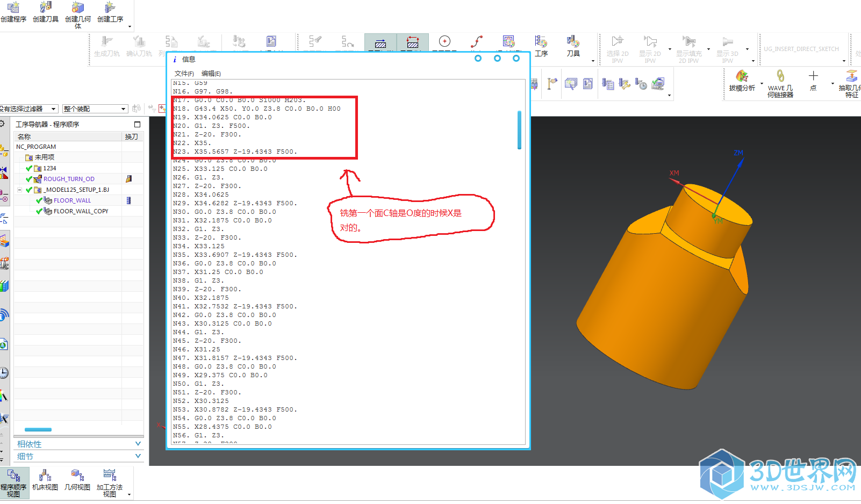861x504 pixels.
Task: Select the 1234 program group
Action: click(x=49, y=168)
